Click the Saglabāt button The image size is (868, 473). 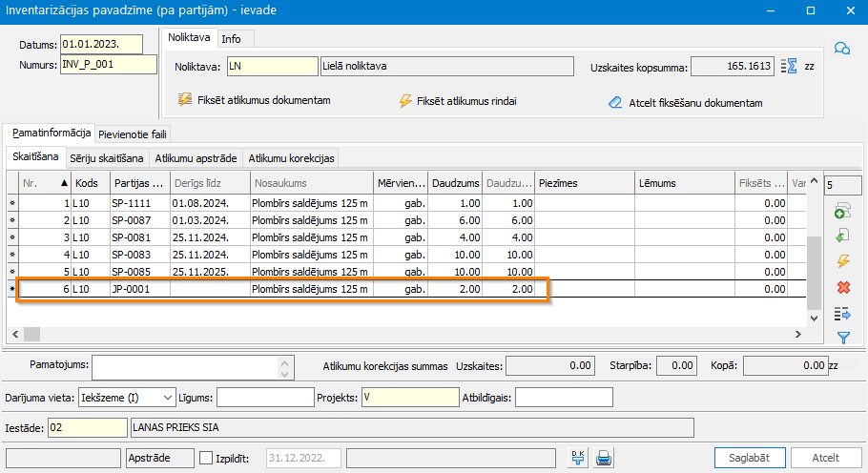pos(750,458)
